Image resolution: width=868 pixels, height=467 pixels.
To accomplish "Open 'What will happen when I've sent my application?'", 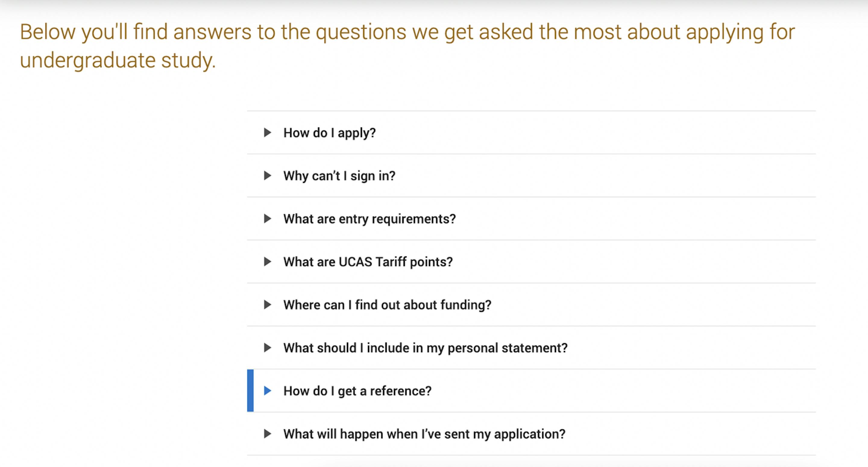I will click(531, 434).
